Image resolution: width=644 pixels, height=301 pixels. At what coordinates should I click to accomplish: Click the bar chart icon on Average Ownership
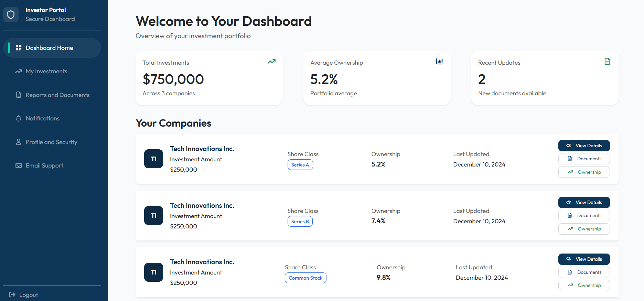439,62
